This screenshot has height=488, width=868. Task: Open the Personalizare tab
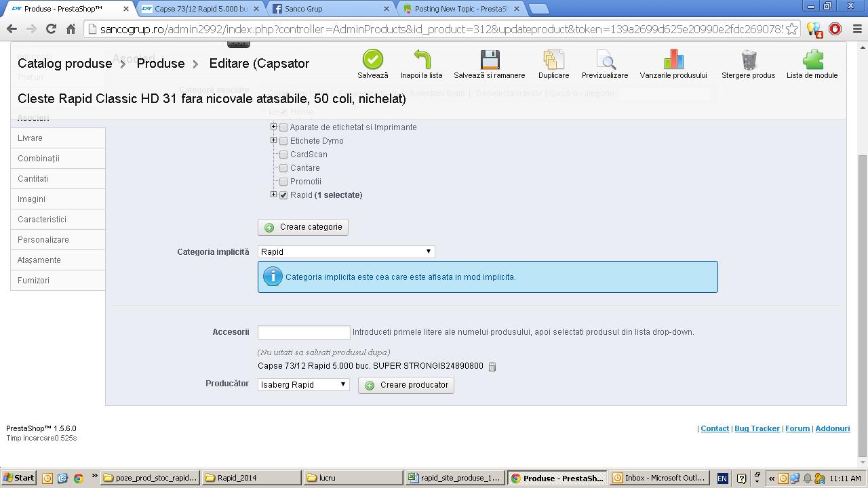pos(58,240)
